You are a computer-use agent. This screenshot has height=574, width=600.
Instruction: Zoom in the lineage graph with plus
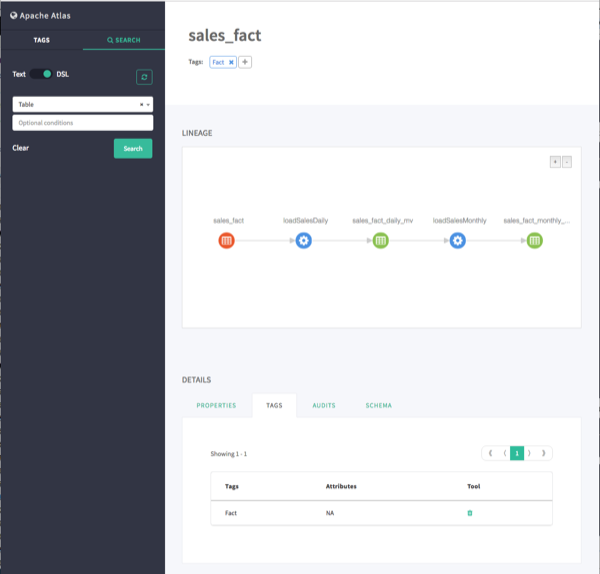click(555, 162)
